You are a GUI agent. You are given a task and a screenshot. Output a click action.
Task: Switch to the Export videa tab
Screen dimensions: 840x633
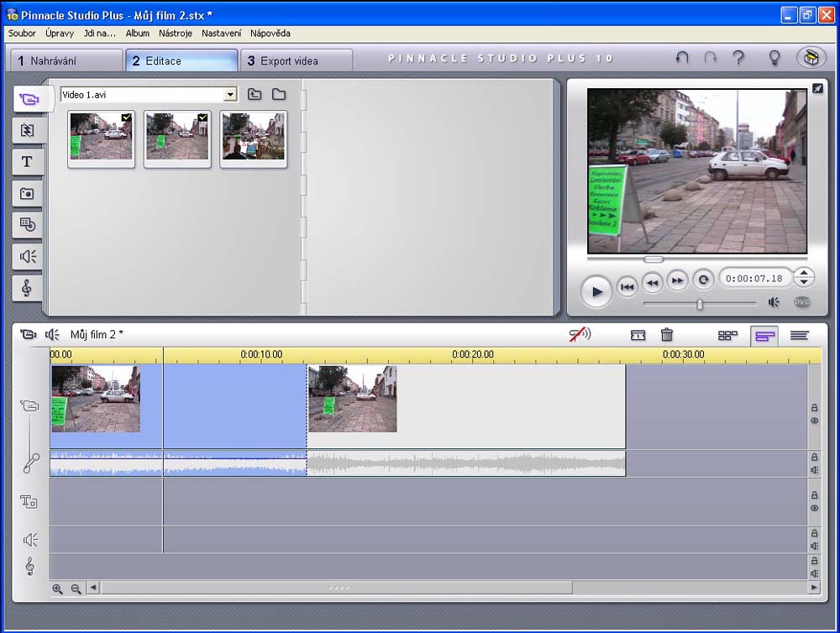[x=296, y=61]
